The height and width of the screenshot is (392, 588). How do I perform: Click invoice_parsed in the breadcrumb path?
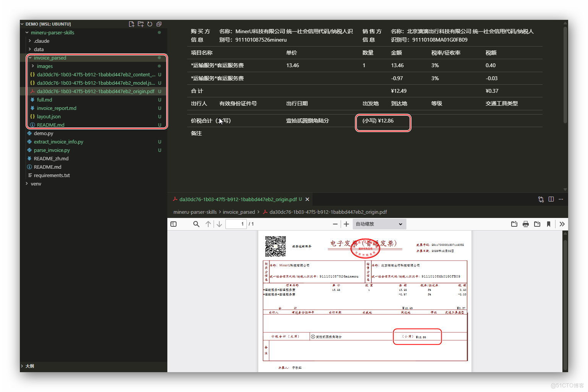239,212
